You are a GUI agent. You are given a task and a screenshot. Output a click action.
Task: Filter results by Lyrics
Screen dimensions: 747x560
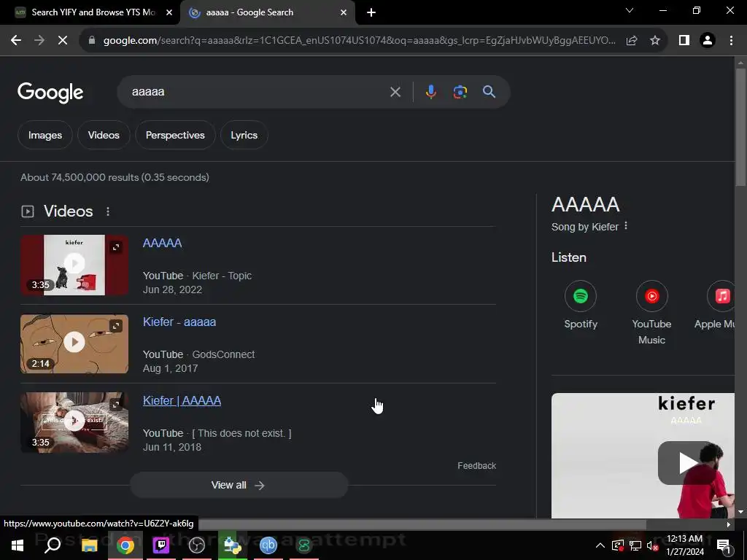(244, 135)
